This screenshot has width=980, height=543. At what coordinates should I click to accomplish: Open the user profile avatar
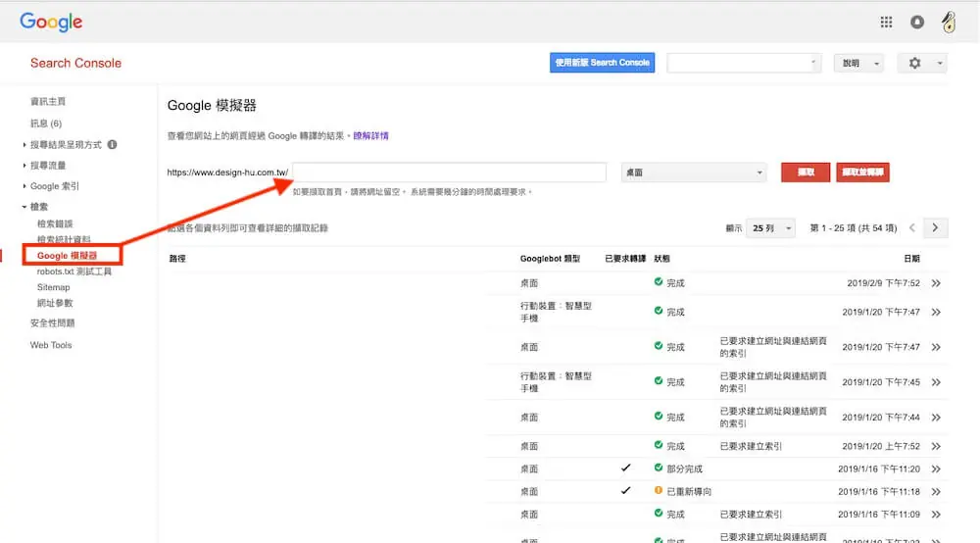pyautogui.click(x=949, y=22)
